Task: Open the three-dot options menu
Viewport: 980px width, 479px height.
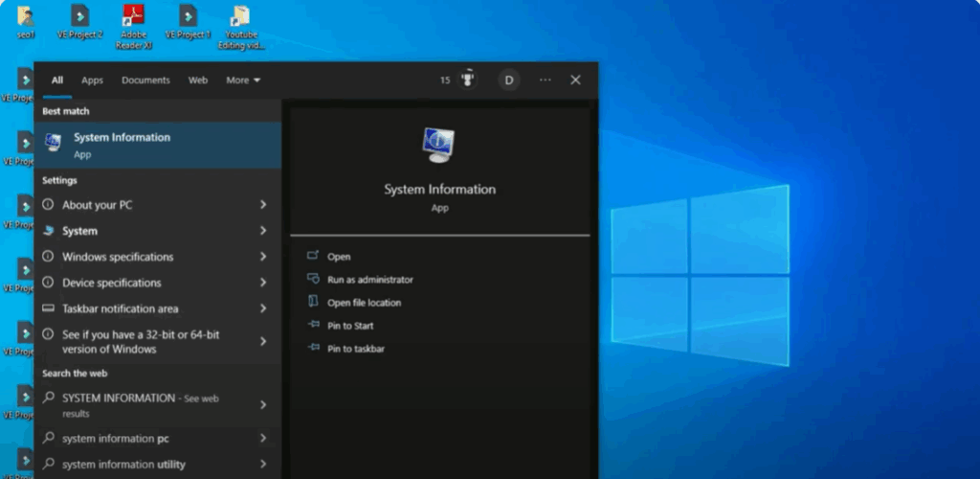Action: point(545,80)
